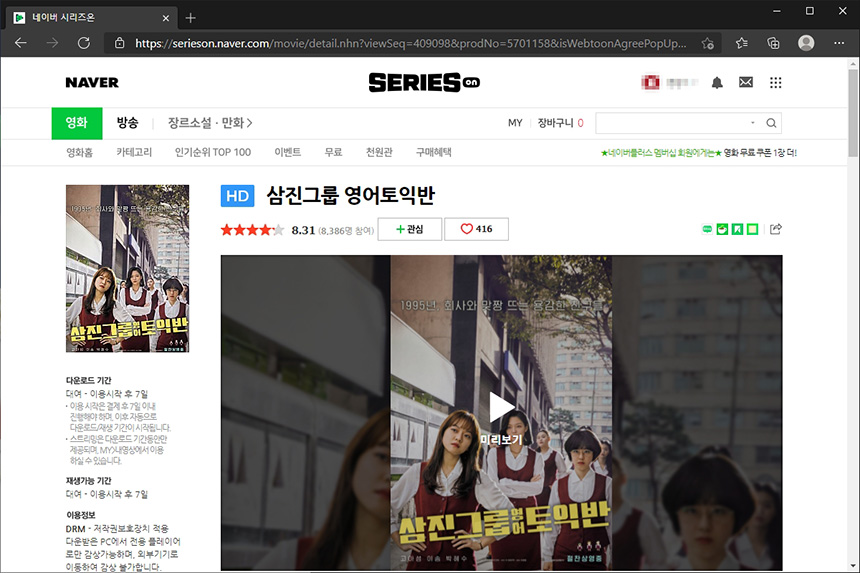Click the page vertical scrollbar thumb
This screenshot has width=860, height=573.
853,113
